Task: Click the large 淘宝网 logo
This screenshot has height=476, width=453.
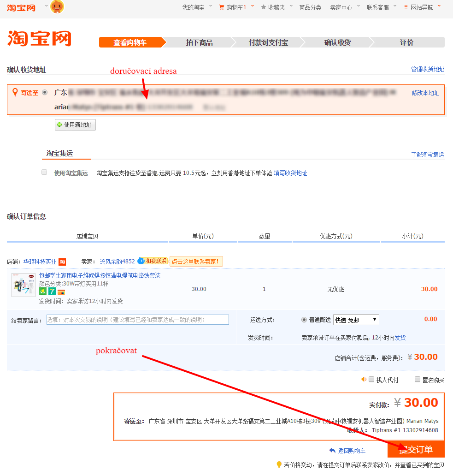Action: [40, 39]
